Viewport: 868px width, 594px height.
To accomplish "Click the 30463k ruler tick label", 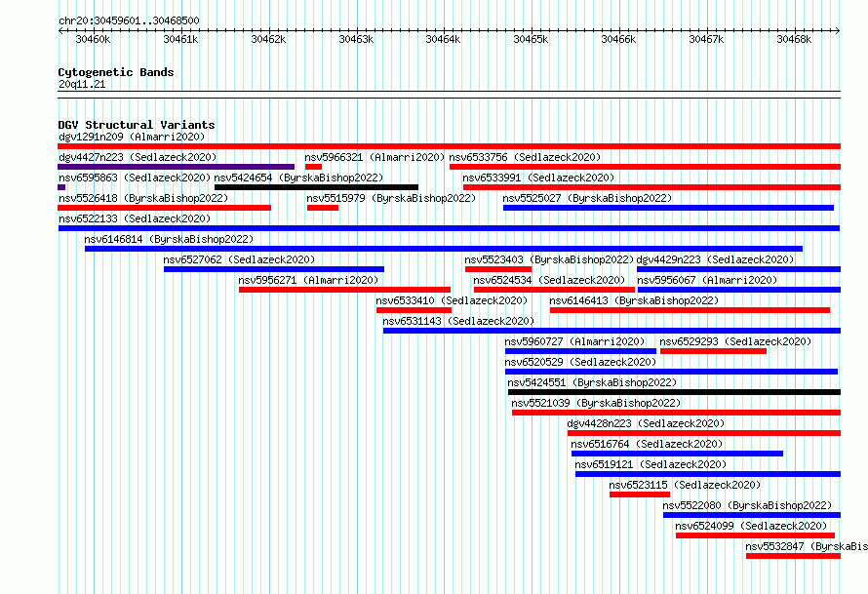I will (x=356, y=39).
